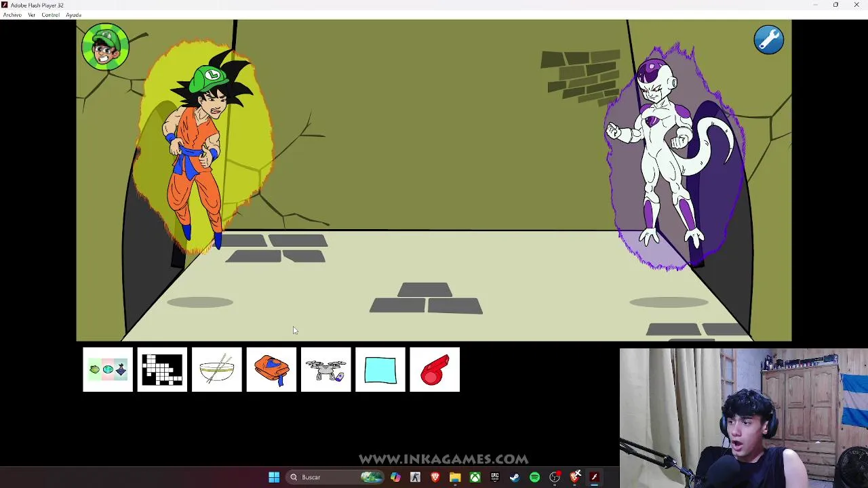868x488 pixels.
Task: Click the oval shadow below Goku
Action: point(200,302)
